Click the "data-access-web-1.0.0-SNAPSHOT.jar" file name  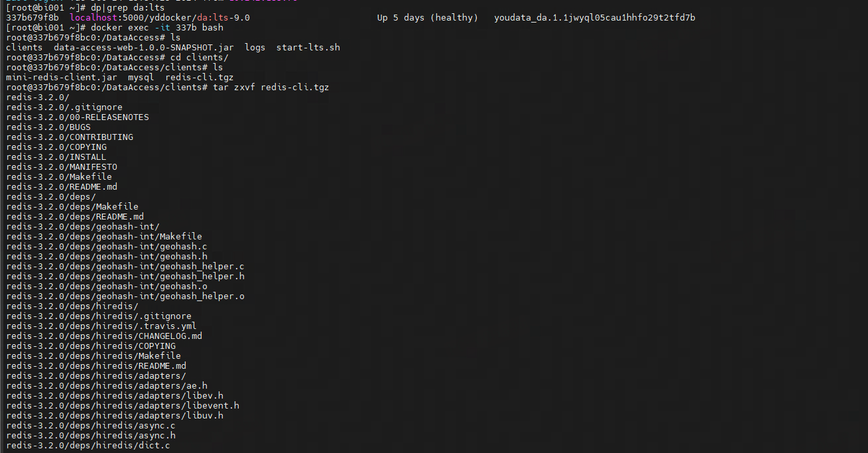144,48
